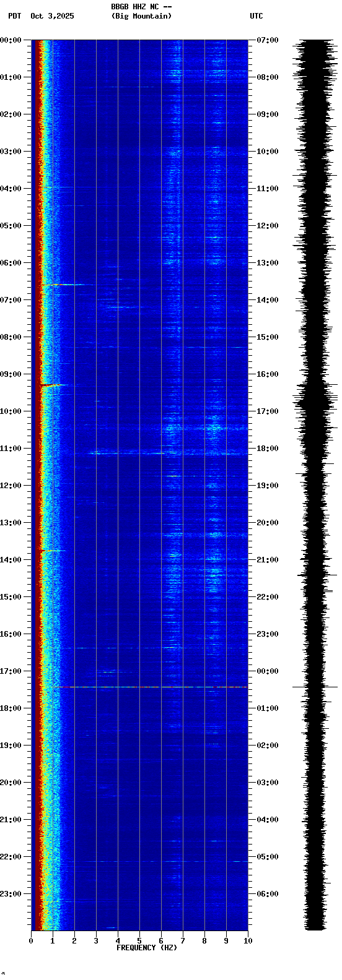Click the 13:00 UTC time tick label

[267, 263]
